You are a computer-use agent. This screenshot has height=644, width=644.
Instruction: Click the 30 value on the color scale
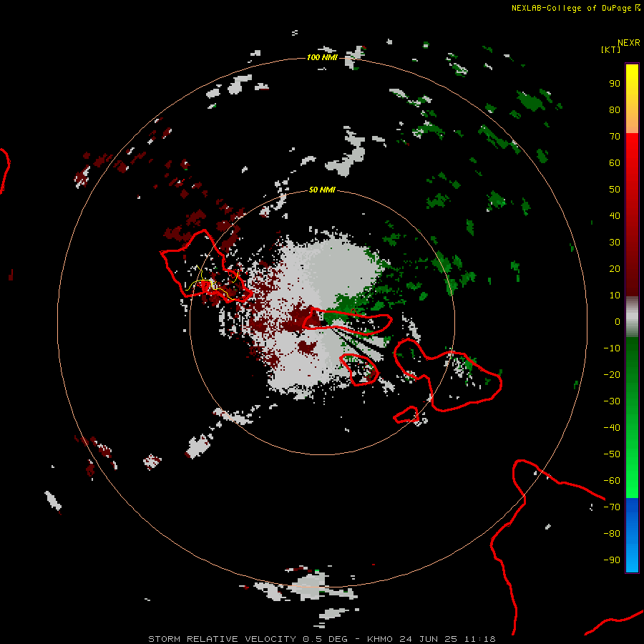pos(615,243)
